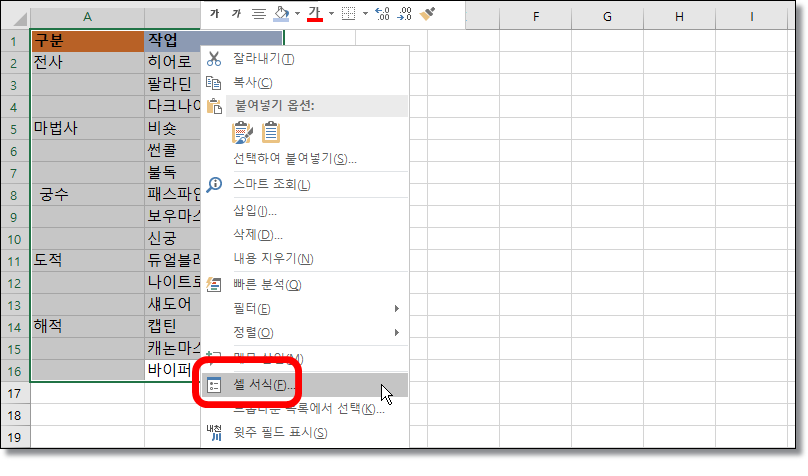
Task: Click the 썬콜 cell
Action: point(173,150)
